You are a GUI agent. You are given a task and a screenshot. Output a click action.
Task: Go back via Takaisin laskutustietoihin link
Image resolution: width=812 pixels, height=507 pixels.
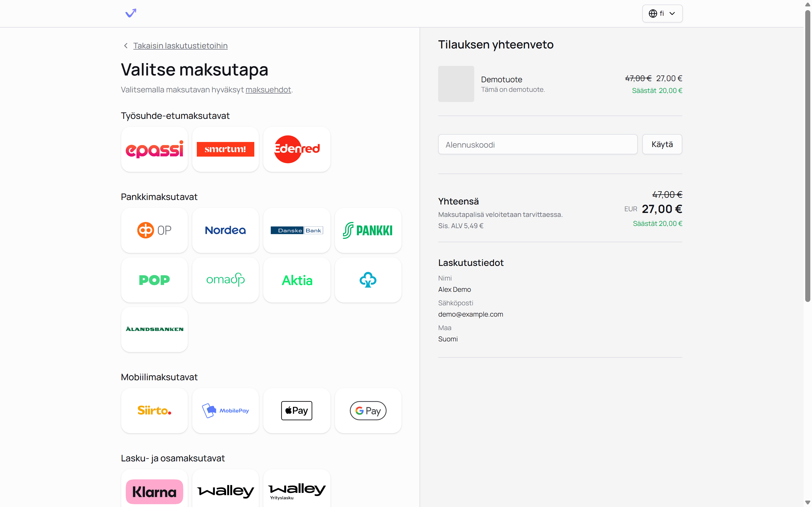[180, 46]
